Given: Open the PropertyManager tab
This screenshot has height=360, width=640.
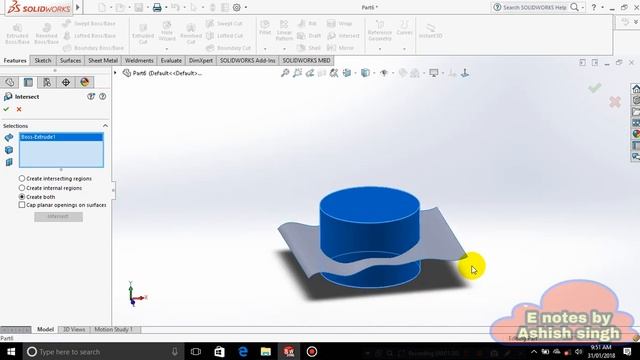Looking at the screenshot, I should click(x=28, y=82).
